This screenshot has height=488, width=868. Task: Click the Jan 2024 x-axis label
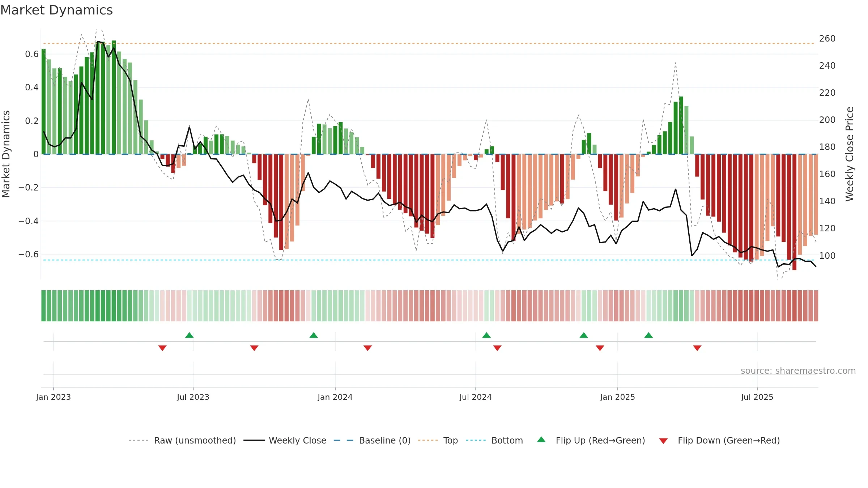(x=335, y=397)
